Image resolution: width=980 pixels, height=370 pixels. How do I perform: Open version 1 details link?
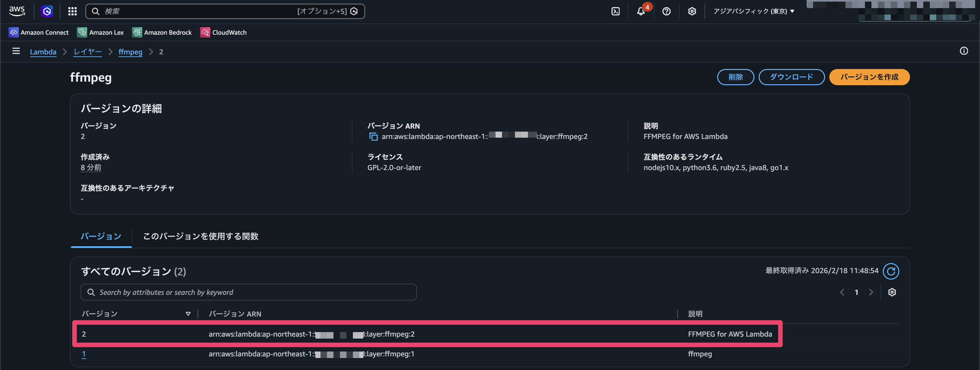click(84, 354)
